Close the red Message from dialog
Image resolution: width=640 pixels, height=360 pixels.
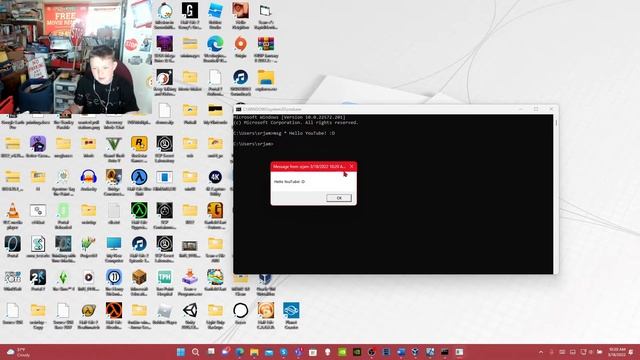click(x=351, y=167)
